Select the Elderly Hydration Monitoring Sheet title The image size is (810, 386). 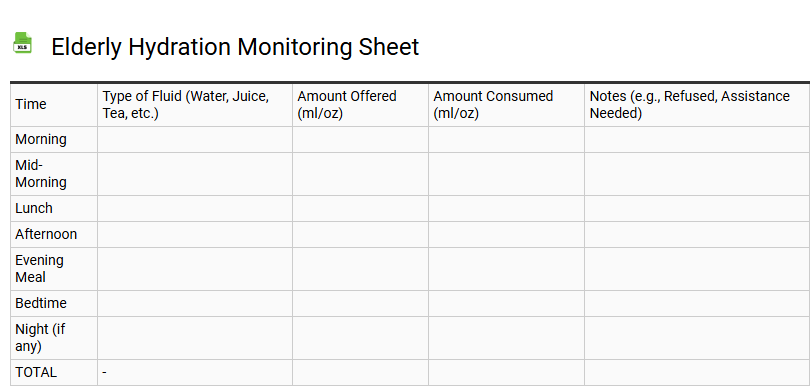pyautogui.click(x=235, y=47)
